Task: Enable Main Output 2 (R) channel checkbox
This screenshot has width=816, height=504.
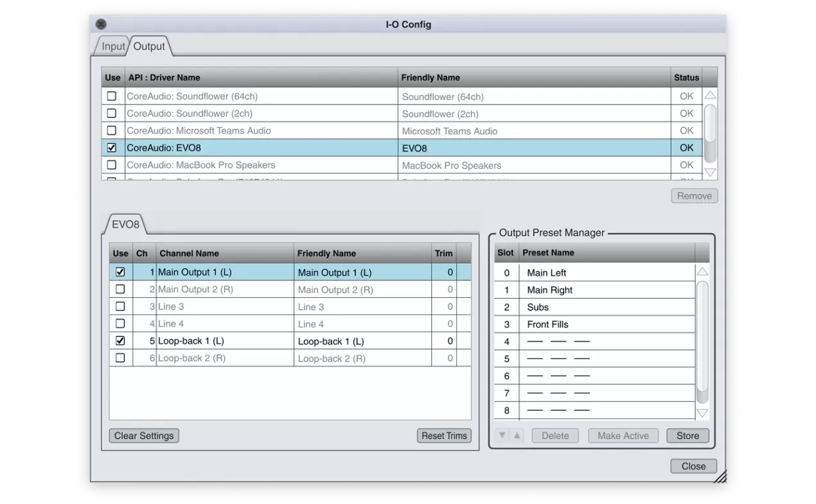Action: 120,289
